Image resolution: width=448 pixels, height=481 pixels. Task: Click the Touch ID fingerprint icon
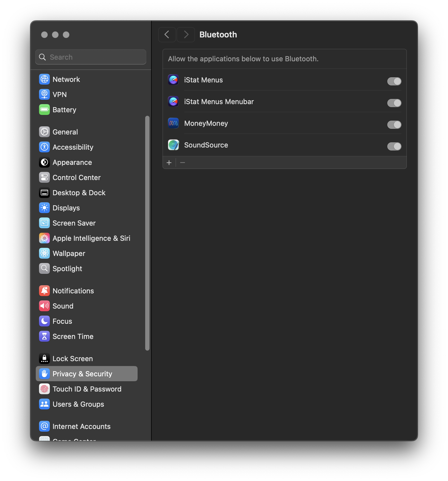coord(44,389)
